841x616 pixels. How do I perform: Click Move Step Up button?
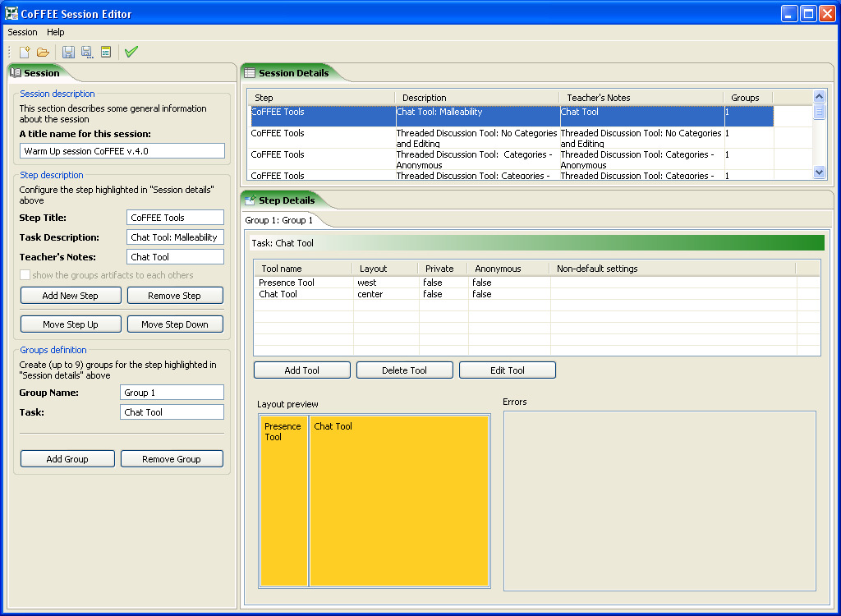click(71, 324)
